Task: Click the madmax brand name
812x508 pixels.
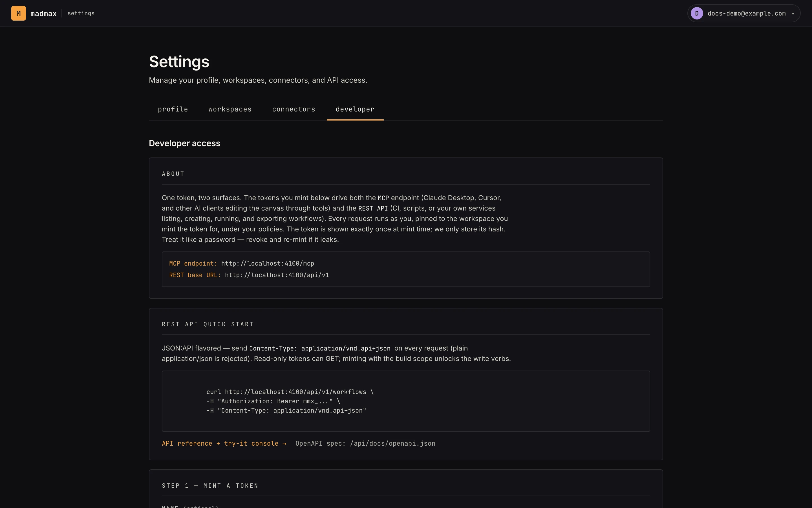Action: point(44,14)
